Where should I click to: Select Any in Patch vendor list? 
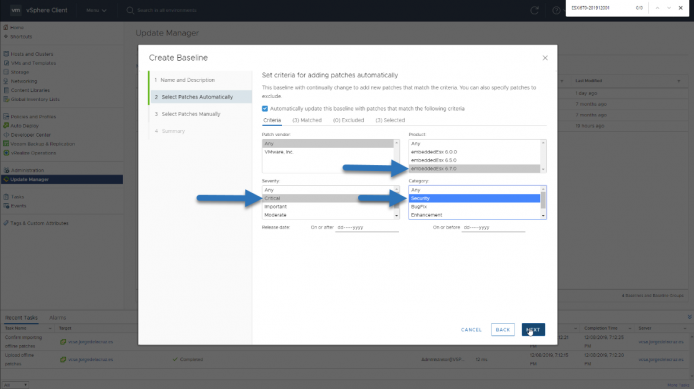pos(328,144)
